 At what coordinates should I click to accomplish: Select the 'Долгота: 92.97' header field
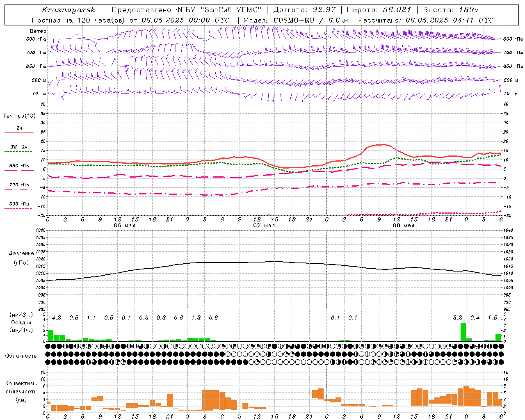click(304, 10)
